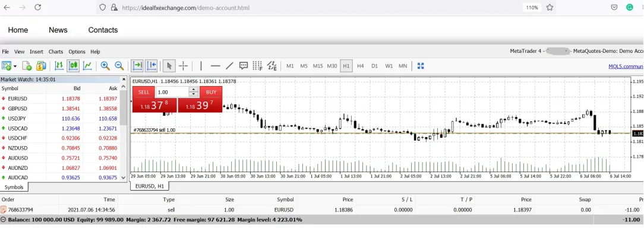This screenshot has width=644, height=228.
Task: Open the New Chart dropdown arrow
Action: (15, 66)
